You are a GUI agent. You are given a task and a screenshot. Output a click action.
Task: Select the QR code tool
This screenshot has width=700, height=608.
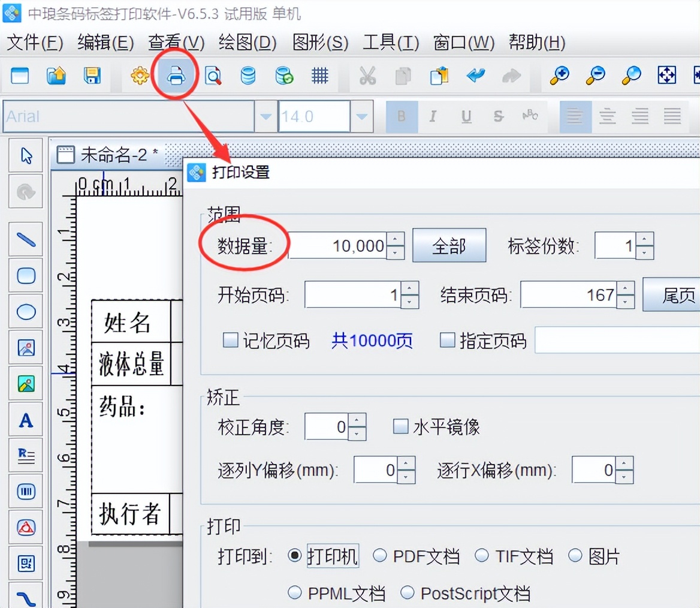25,563
